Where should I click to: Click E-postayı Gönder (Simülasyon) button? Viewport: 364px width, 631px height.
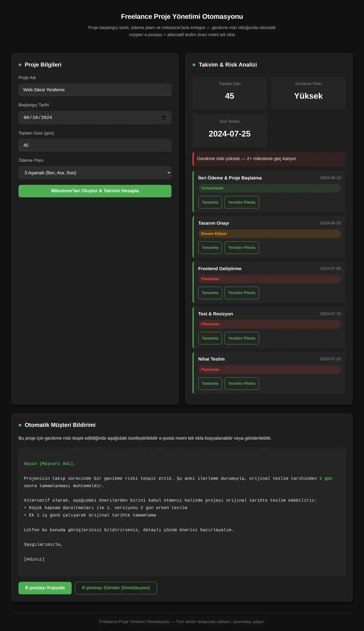(116, 588)
